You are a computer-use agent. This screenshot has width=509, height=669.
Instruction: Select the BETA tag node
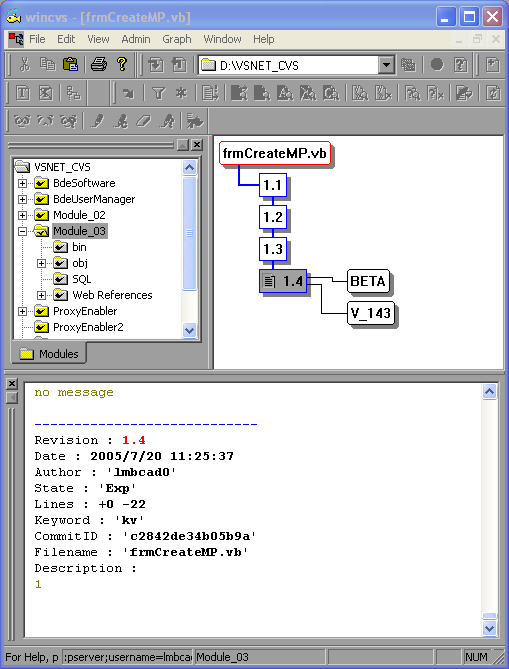coord(368,281)
